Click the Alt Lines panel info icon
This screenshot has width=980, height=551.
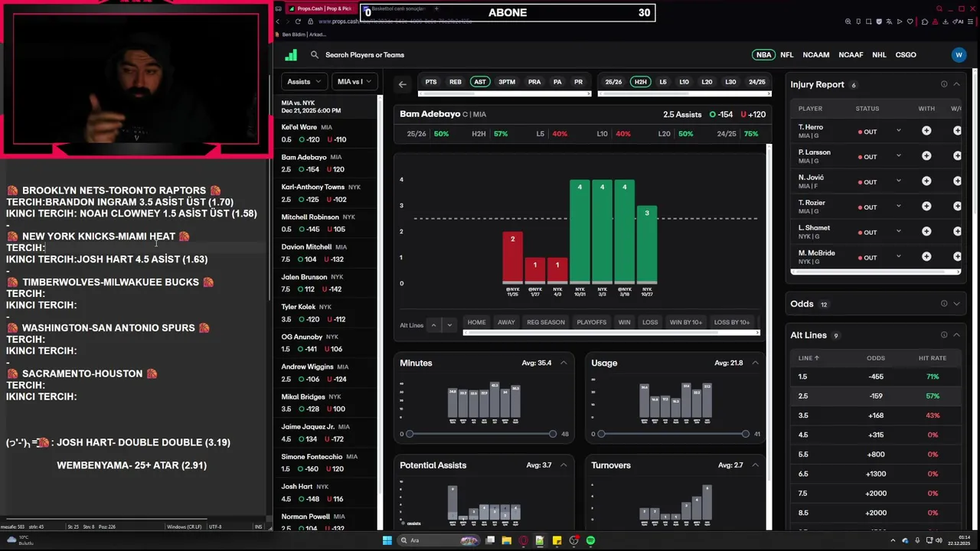pyautogui.click(x=944, y=335)
